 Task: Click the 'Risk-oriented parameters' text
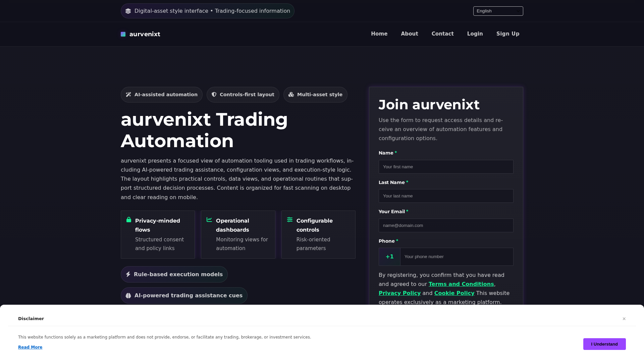pos(313,244)
